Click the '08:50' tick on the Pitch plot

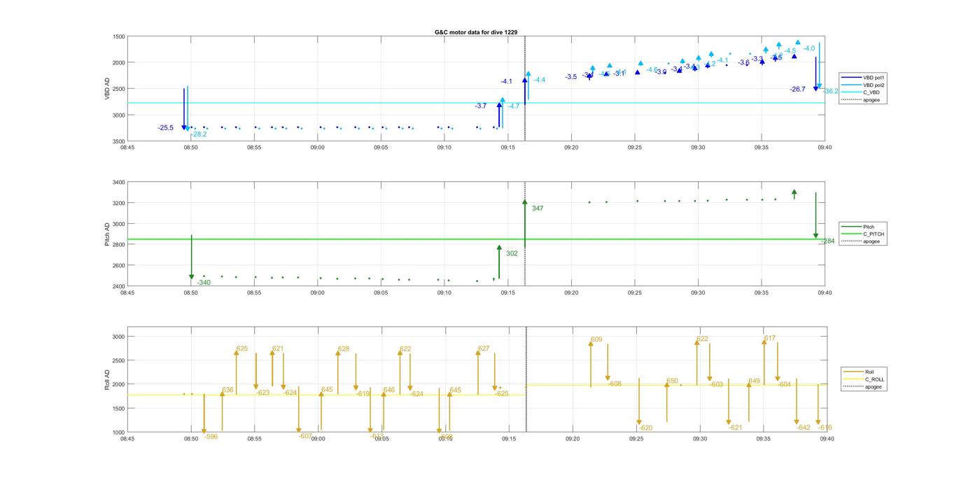[x=190, y=293]
